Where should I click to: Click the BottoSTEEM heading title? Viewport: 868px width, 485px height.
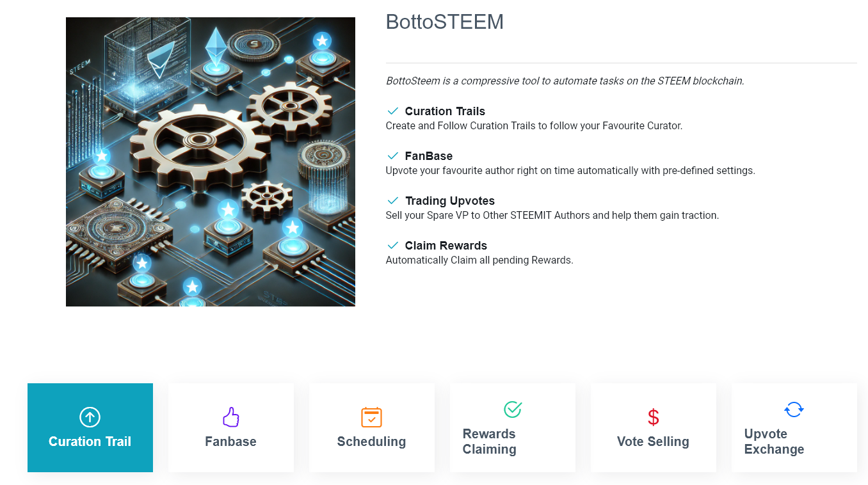(444, 22)
